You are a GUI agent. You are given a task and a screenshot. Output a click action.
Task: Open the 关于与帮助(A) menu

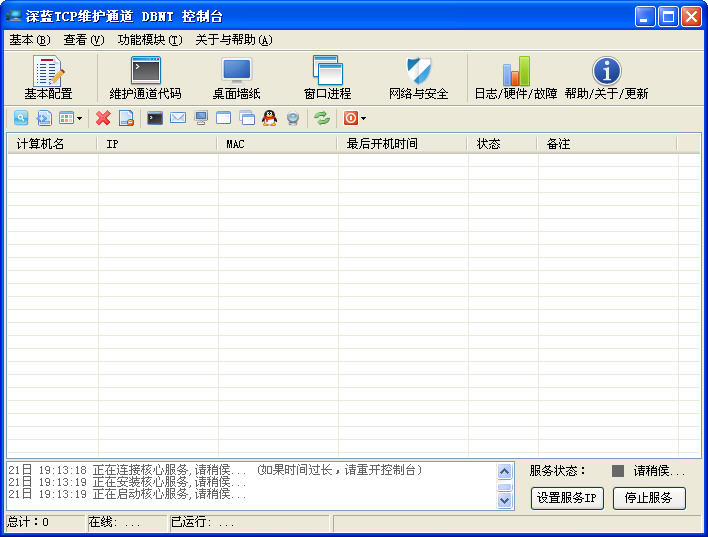(234, 40)
